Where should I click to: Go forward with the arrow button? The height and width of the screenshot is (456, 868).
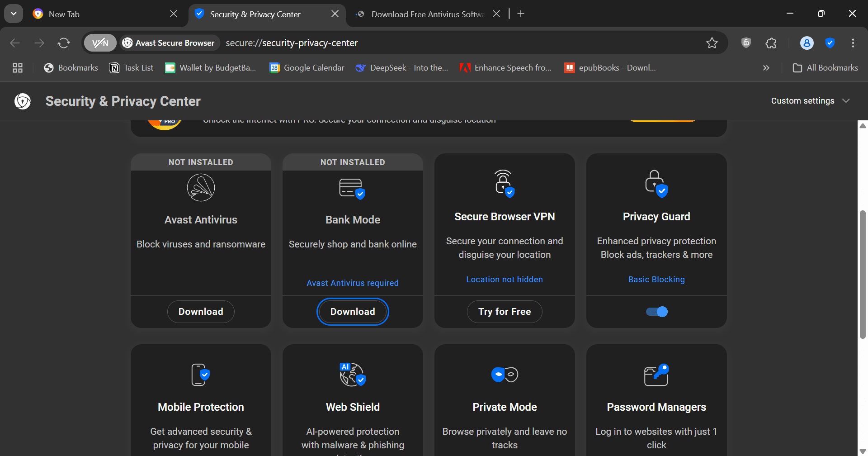(39, 43)
